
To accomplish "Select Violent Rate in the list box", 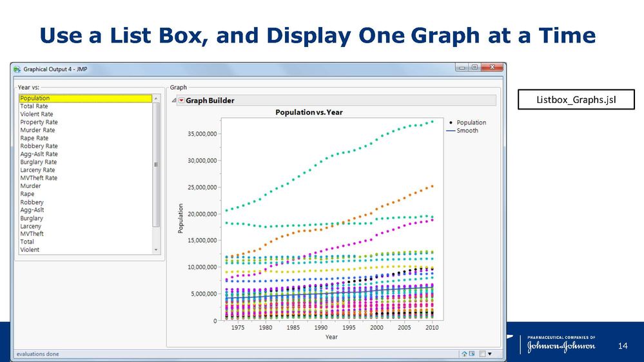I will 86,114.
